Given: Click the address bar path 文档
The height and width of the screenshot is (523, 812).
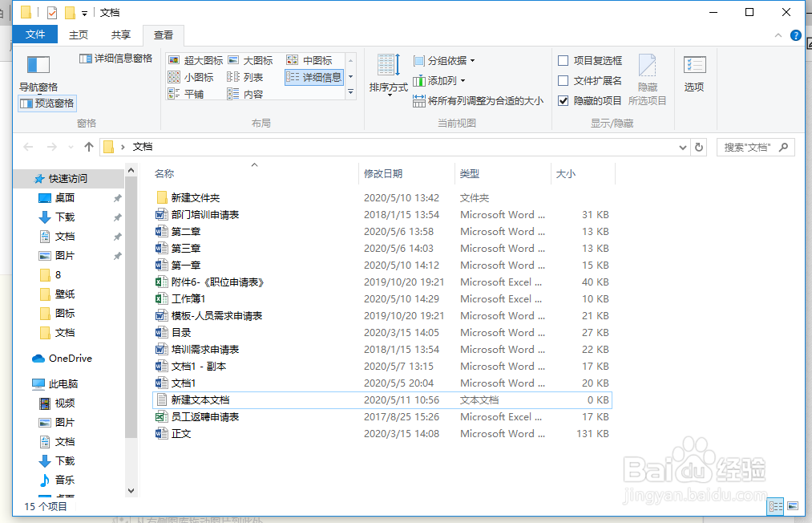Looking at the screenshot, I should 143,147.
